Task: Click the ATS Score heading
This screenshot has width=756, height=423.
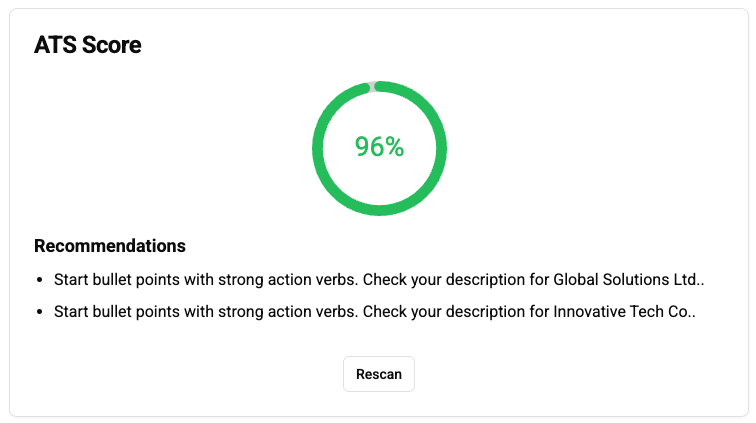Action: tap(88, 45)
